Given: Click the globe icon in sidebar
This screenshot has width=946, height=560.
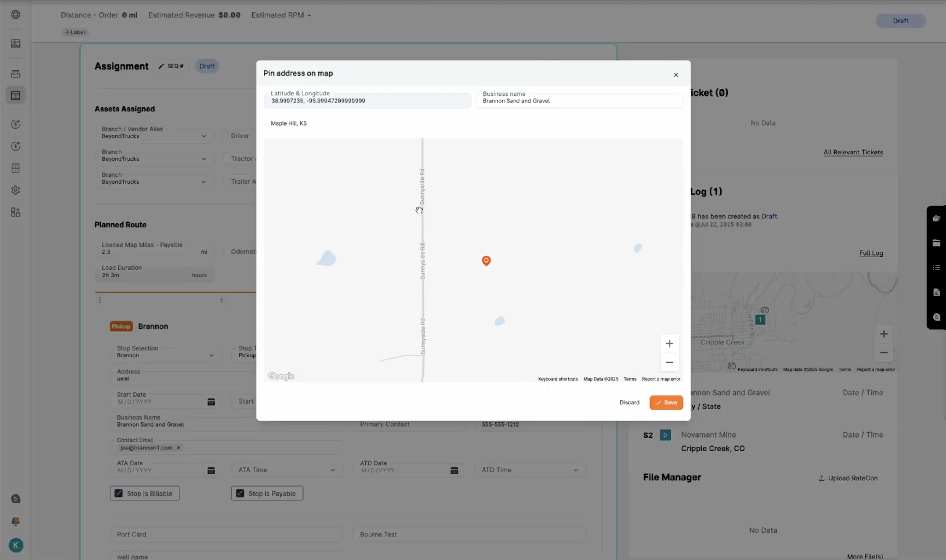Looking at the screenshot, I should pos(15,15).
